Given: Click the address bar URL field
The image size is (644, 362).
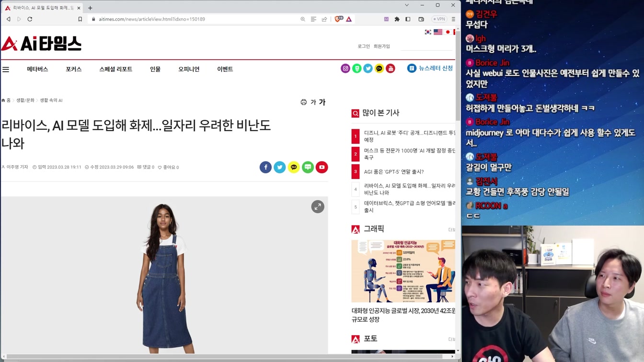Looking at the screenshot, I should (192, 19).
